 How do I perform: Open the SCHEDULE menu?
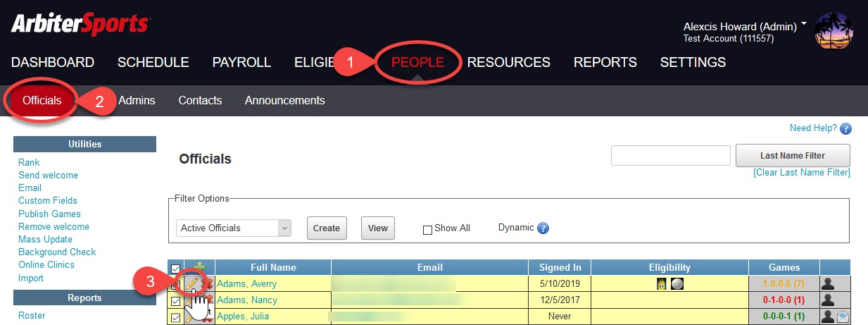click(x=153, y=62)
